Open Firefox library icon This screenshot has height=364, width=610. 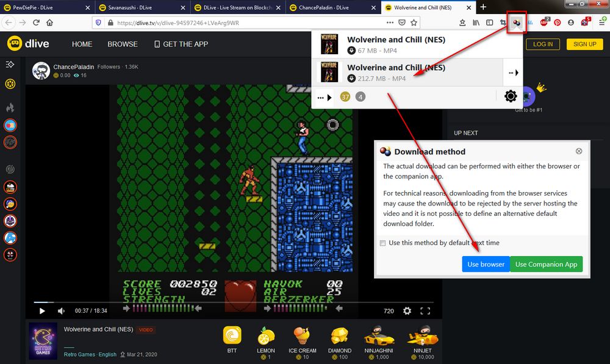pos(476,23)
